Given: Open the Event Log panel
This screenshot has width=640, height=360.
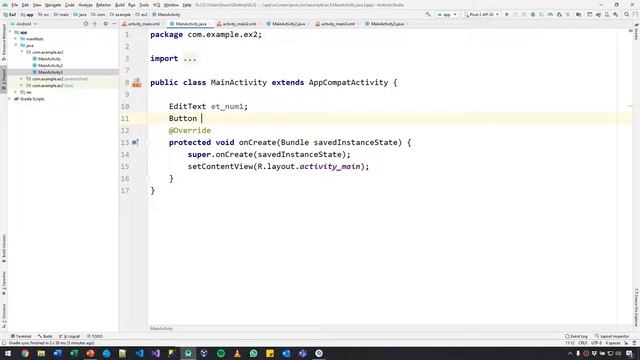Looking at the screenshot, I should point(576,336).
